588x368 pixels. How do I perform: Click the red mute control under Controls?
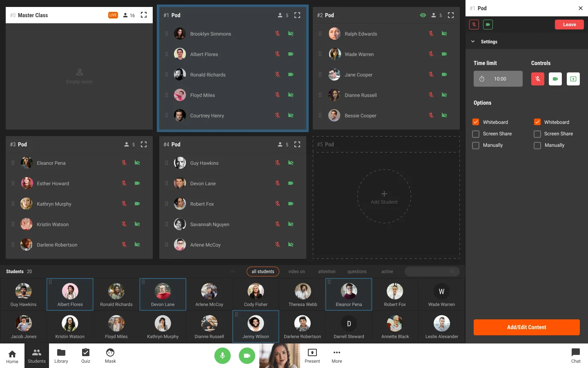pyautogui.click(x=538, y=79)
